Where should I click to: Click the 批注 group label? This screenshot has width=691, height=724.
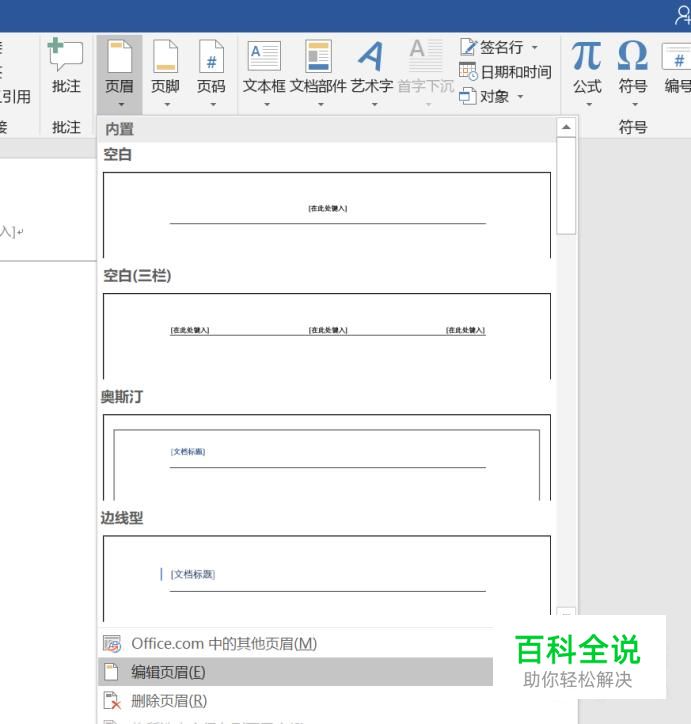coord(66,127)
